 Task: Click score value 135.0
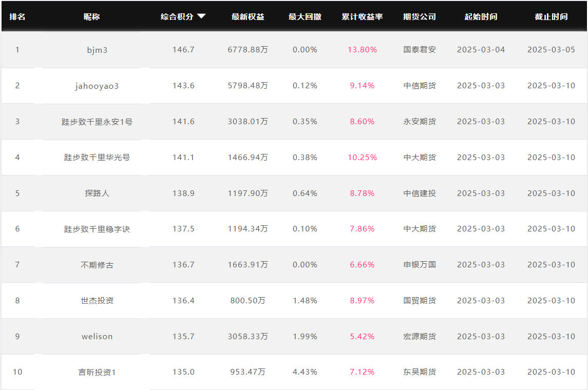point(183,372)
